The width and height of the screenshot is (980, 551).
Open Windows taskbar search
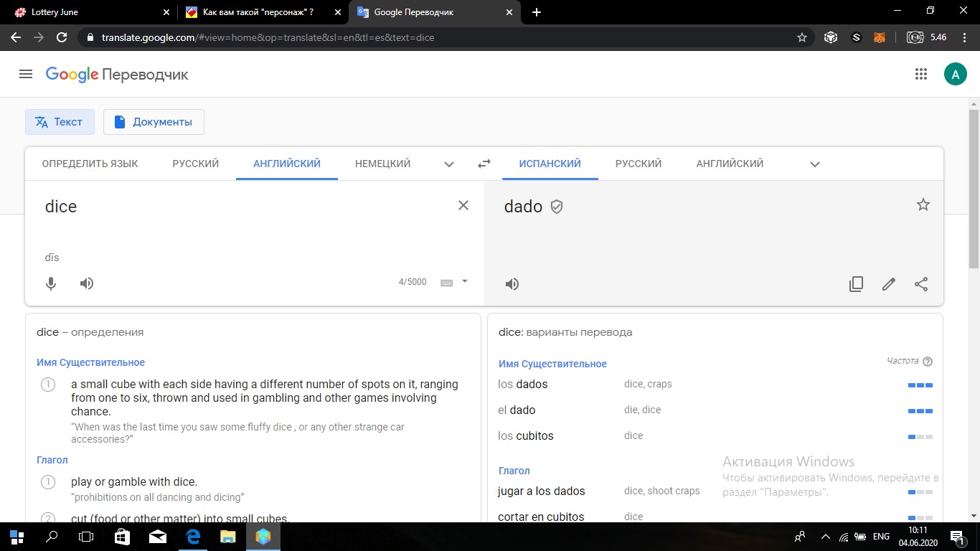(x=52, y=537)
